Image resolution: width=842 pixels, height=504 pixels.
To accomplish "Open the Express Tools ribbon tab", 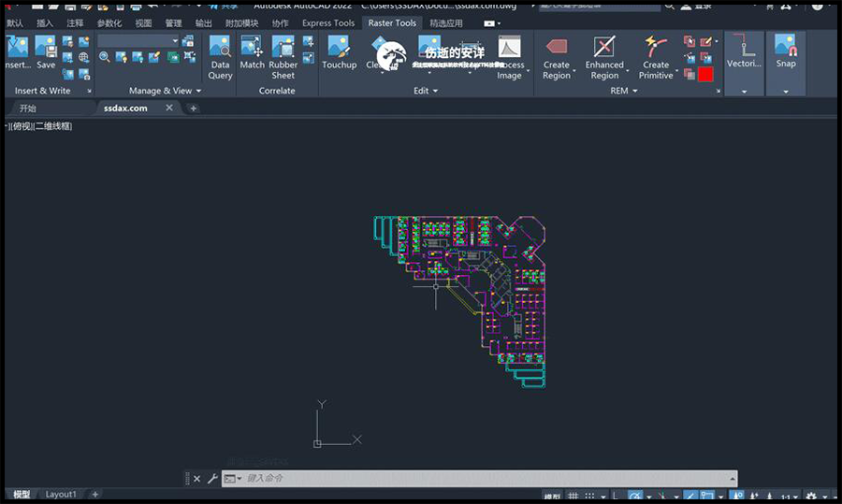I will [x=328, y=23].
